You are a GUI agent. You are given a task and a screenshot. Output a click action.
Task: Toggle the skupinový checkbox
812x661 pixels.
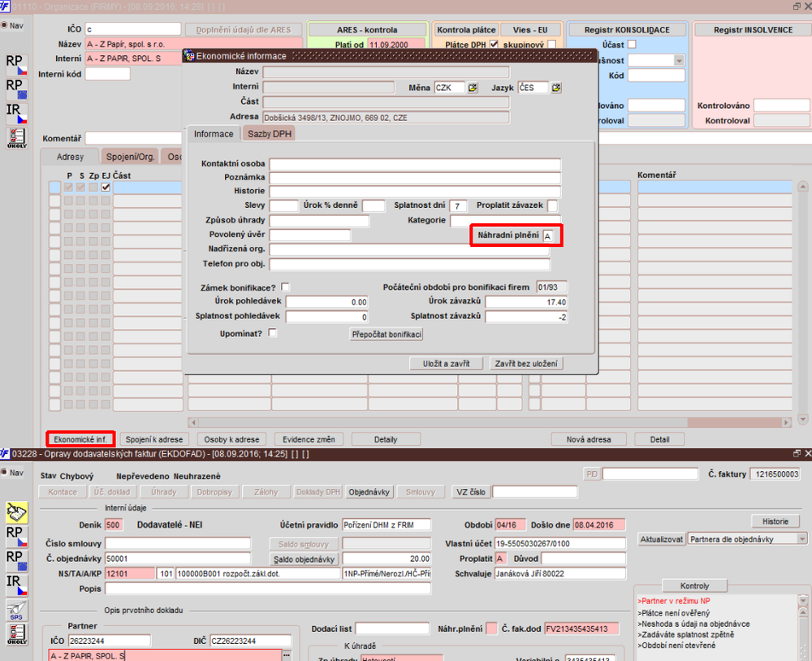(552, 45)
